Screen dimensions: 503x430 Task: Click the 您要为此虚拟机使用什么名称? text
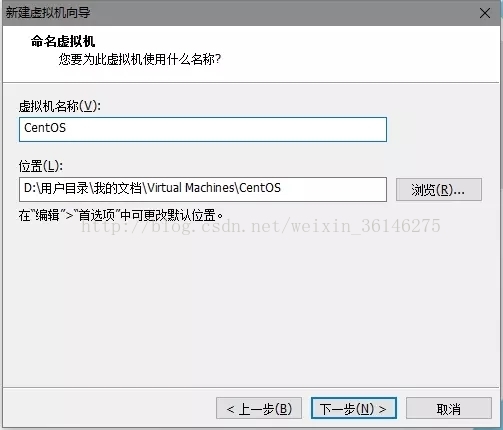click(140, 59)
